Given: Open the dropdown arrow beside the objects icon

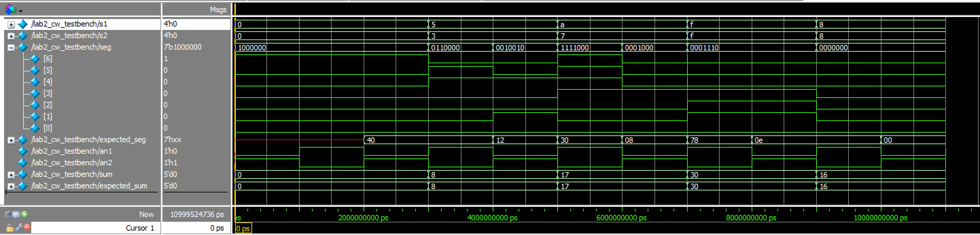Looking at the screenshot, I should coord(20,11).
